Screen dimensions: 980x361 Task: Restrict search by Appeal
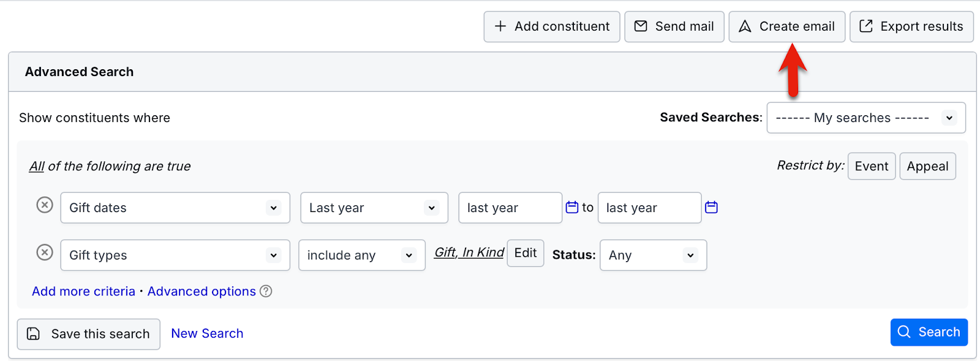[x=927, y=166]
